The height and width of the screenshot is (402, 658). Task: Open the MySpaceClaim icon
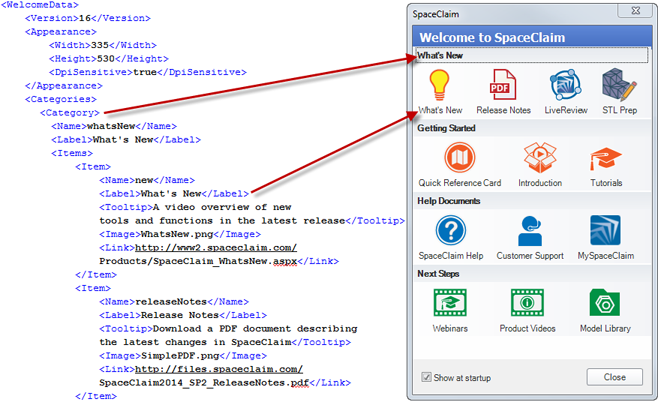605,231
